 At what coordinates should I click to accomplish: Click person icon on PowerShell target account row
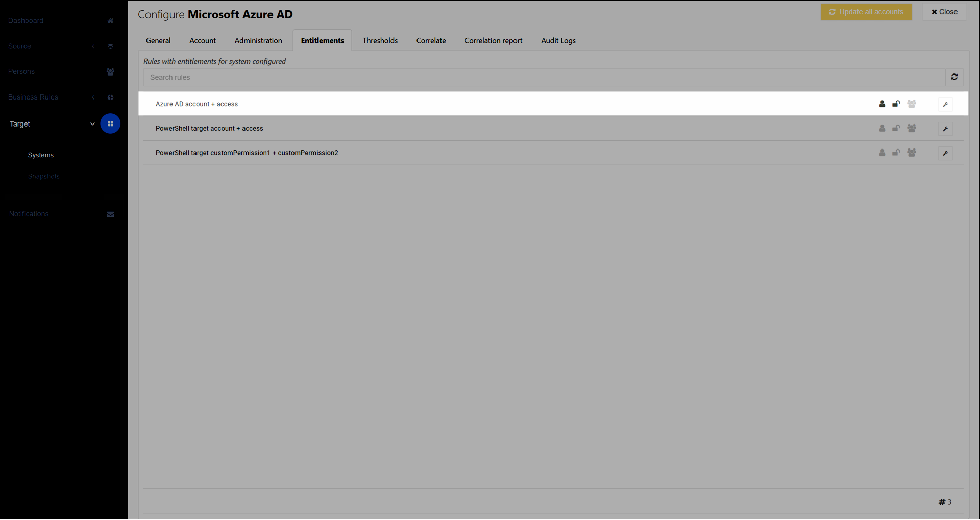pyautogui.click(x=882, y=129)
